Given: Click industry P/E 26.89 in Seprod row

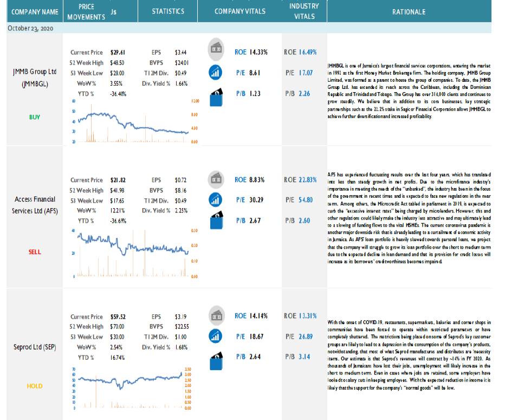Looking at the screenshot, I should (x=306, y=337).
